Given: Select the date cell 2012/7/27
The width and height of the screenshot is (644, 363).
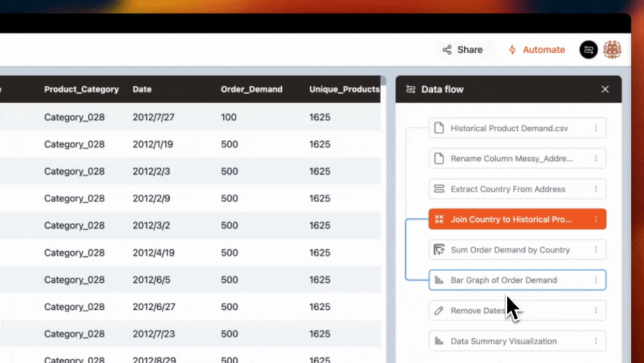Looking at the screenshot, I should pyautogui.click(x=153, y=117).
